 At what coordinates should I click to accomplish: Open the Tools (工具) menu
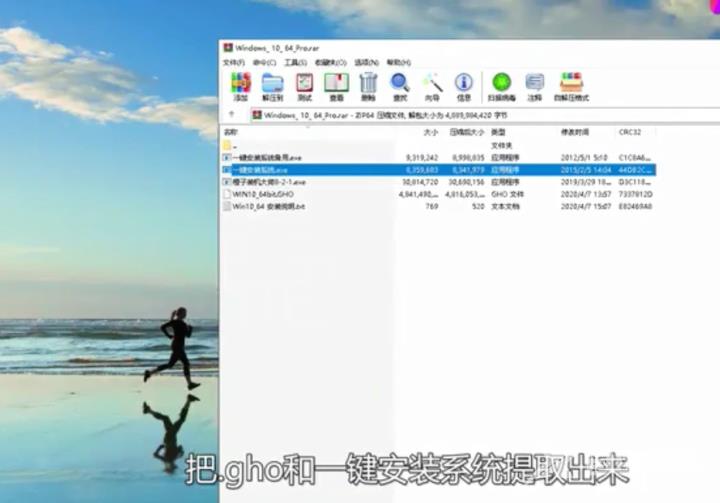click(295, 62)
